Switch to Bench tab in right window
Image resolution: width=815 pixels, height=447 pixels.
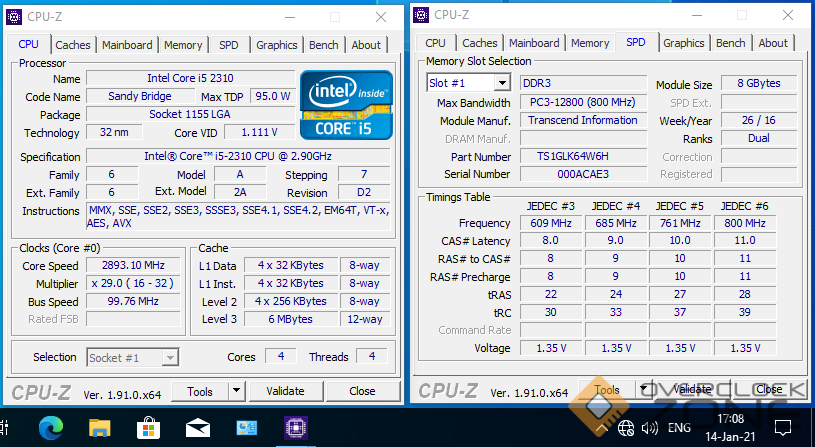(x=731, y=43)
